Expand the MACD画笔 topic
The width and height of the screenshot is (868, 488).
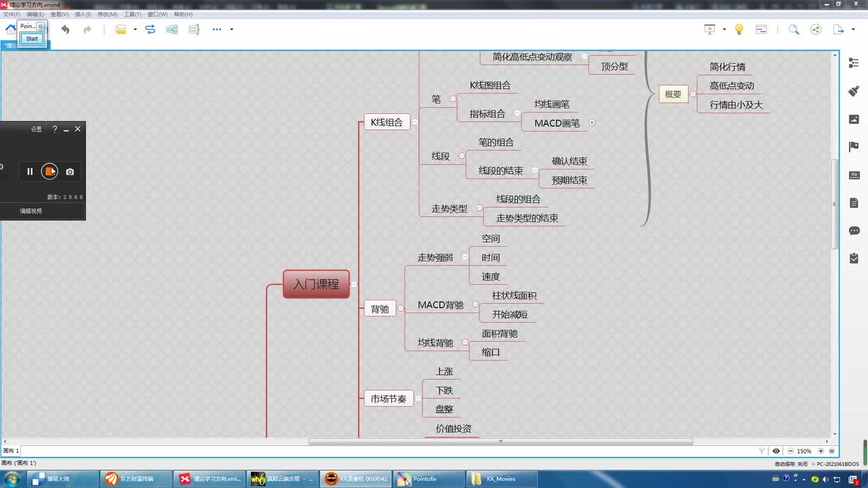592,123
